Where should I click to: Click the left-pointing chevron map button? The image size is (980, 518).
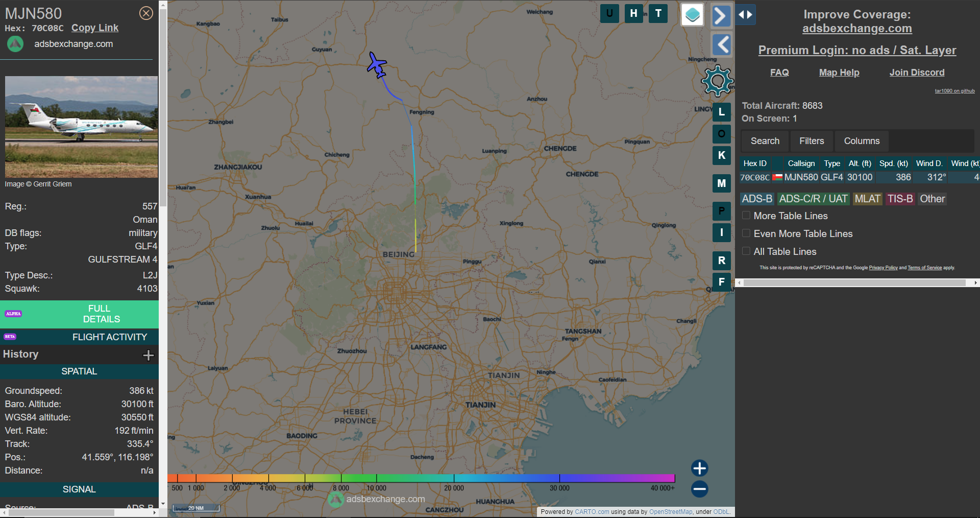click(721, 45)
